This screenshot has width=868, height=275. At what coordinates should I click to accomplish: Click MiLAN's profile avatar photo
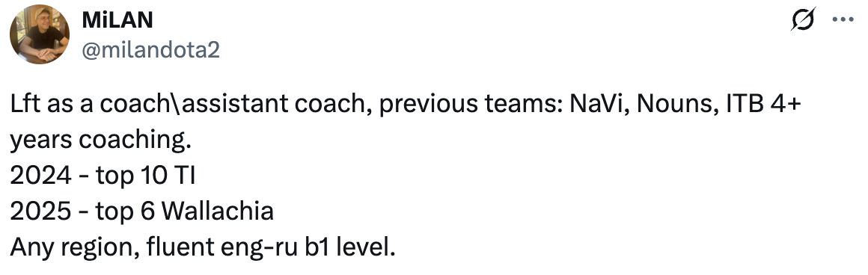(40, 34)
